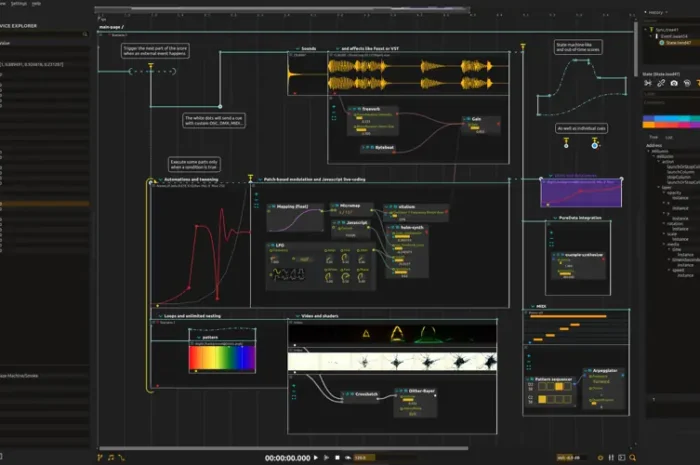This screenshot has height=465, width=700.
Task: Click the Stop button in the transport bar
Action: (337, 457)
